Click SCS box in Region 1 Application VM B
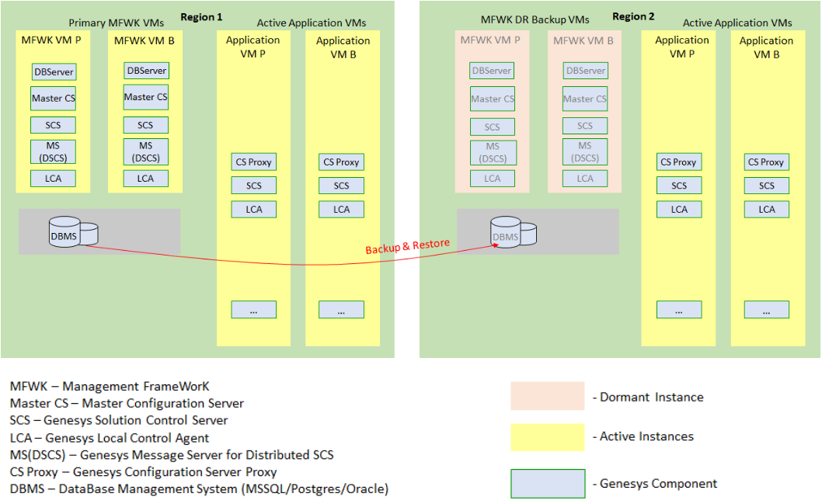 (341, 186)
